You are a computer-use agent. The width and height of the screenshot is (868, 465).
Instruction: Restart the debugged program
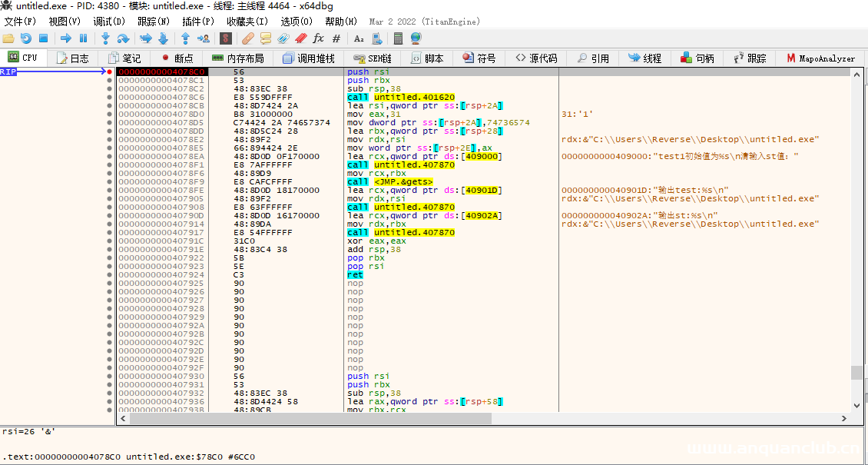pos(26,38)
